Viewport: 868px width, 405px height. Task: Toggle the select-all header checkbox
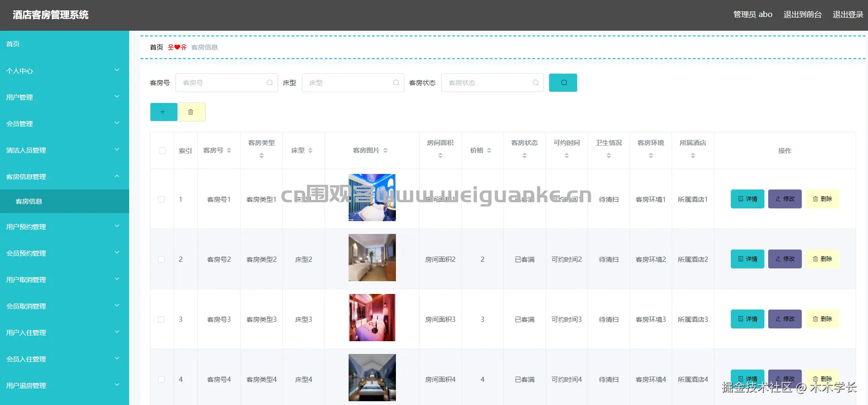coord(162,151)
